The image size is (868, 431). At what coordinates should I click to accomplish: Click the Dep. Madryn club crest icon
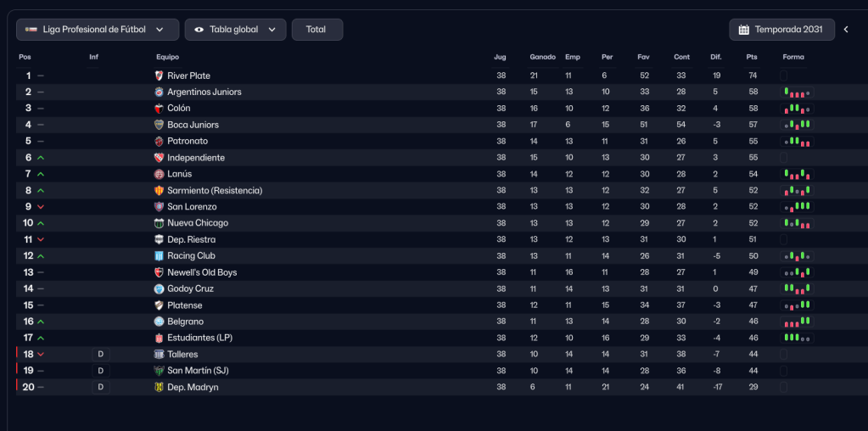(159, 387)
